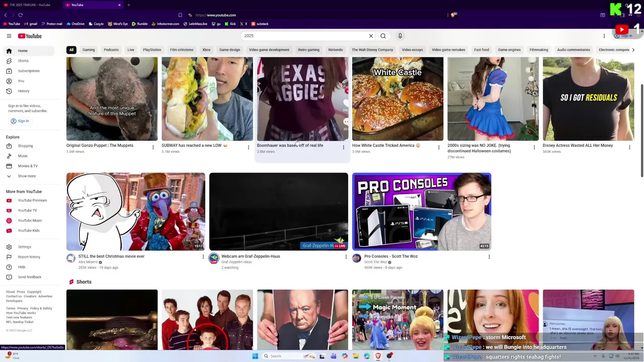The height and width of the screenshot is (362, 644).
Task: Open Music under Explore
Action: (x=29, y=156)
